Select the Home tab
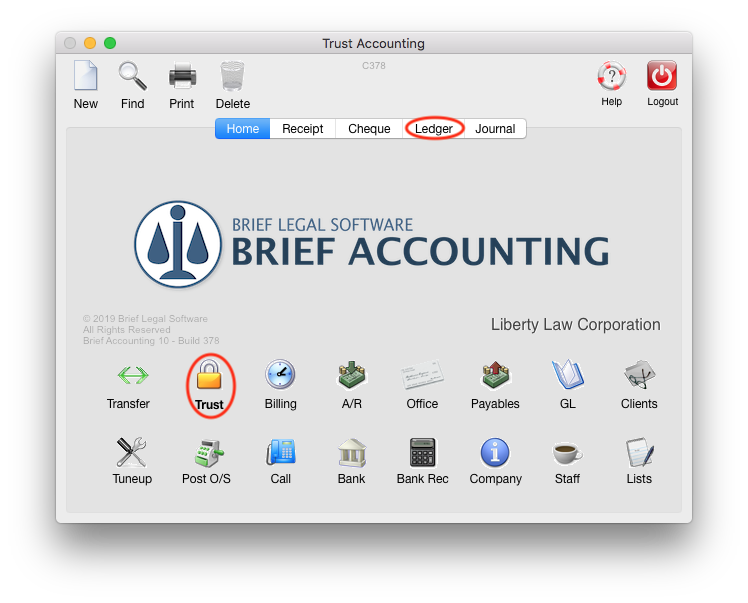 pyautogui.click(x=242, y=129)
